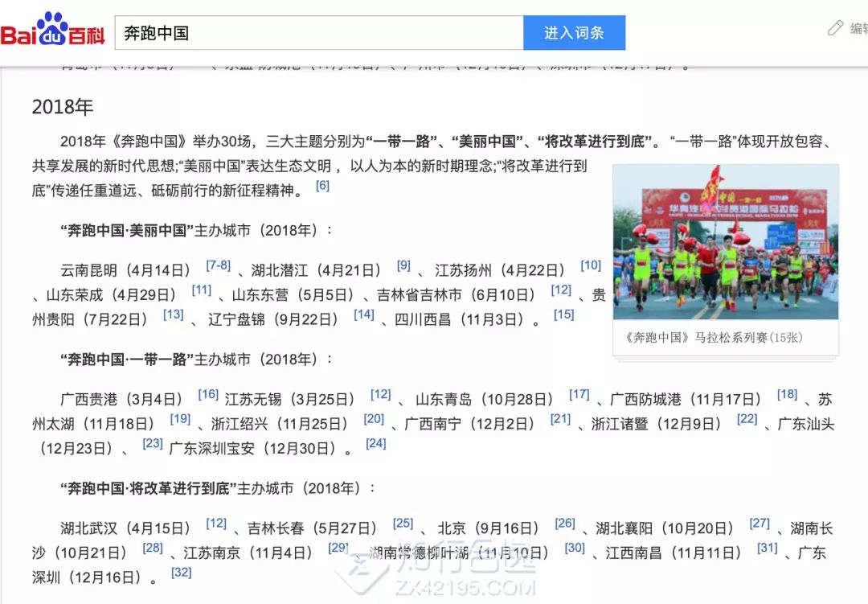Open reference [22] after 浙江诸暨

pos(747,419)
